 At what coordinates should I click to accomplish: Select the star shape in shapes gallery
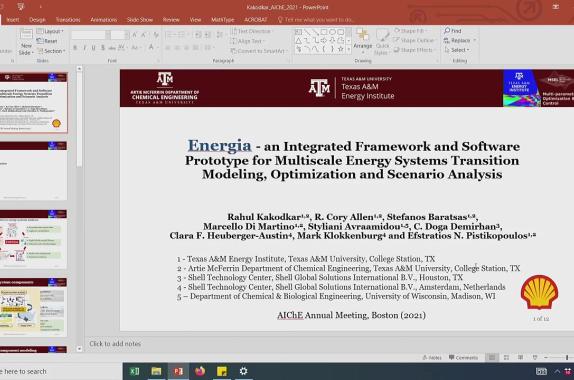click(x=340, y=49)
